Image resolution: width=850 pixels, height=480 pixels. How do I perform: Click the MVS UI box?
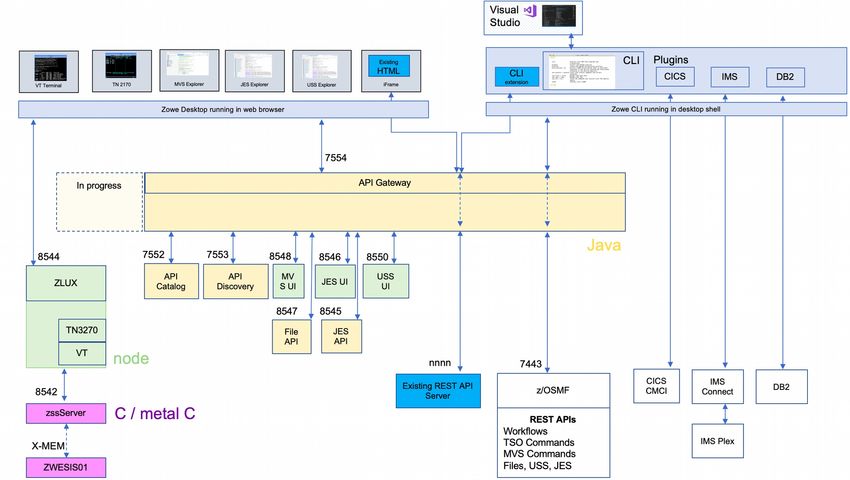click(x=288, y=281)
